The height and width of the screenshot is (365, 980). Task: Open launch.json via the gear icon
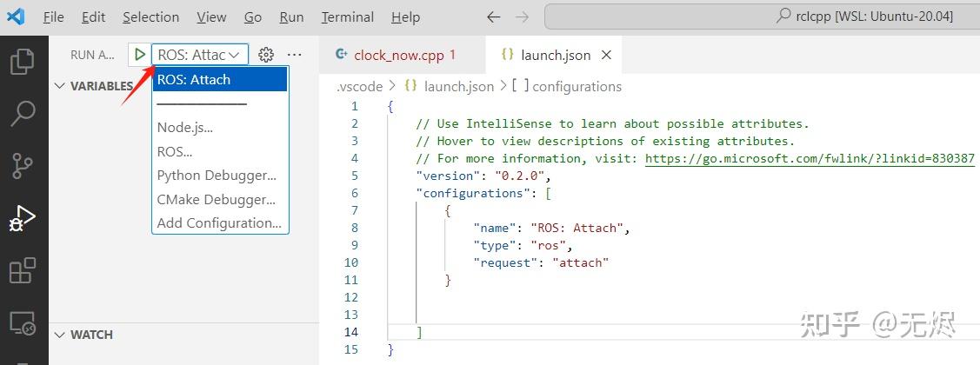tap(266, 55)
